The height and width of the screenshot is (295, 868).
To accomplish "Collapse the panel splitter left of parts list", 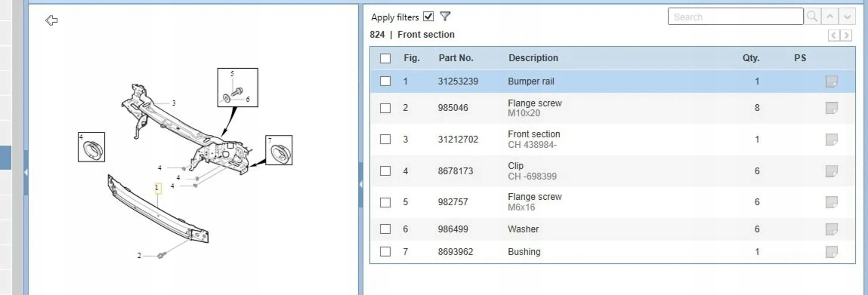I will (x=361, y=184).
